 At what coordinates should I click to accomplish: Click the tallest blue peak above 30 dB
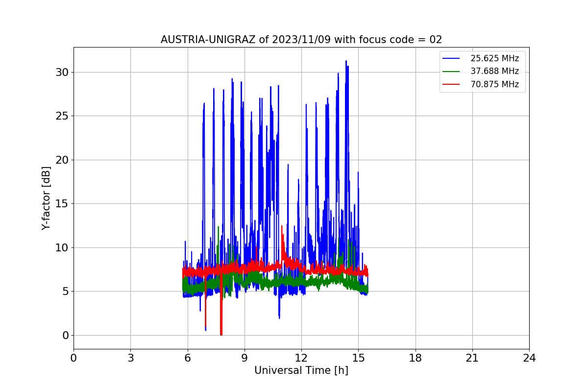[346, 62]
